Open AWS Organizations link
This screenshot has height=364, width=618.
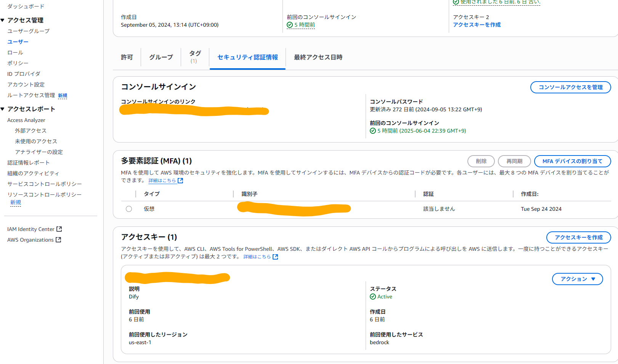tap(30, 240)
